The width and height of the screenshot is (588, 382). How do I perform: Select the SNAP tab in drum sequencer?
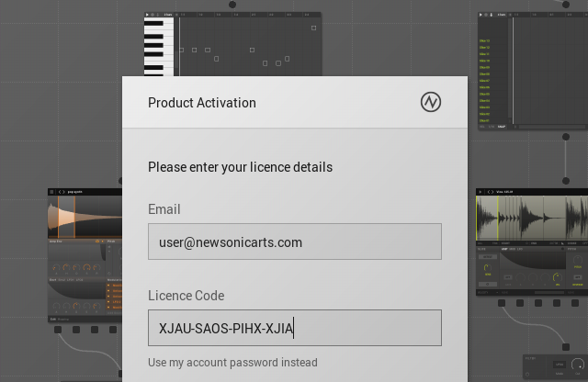502,127
